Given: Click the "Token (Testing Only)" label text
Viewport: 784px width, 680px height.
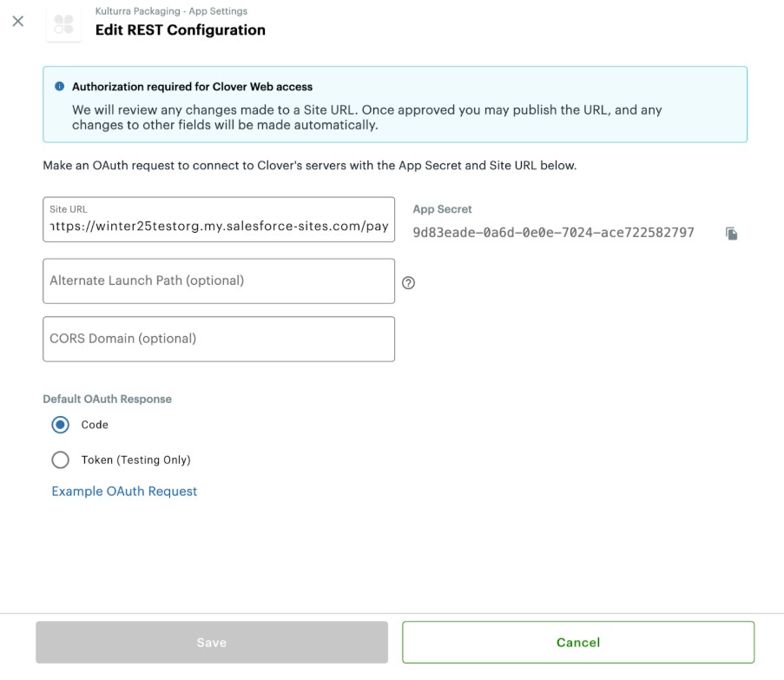Looking at the screenshot, I should 135,459.
